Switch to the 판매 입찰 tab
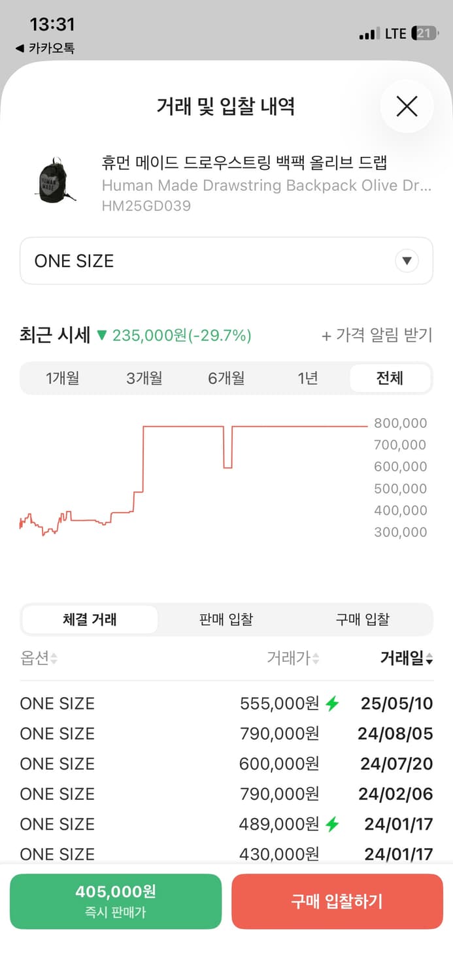Viewport: 453px width, 980px height. [x=226, y=619]
